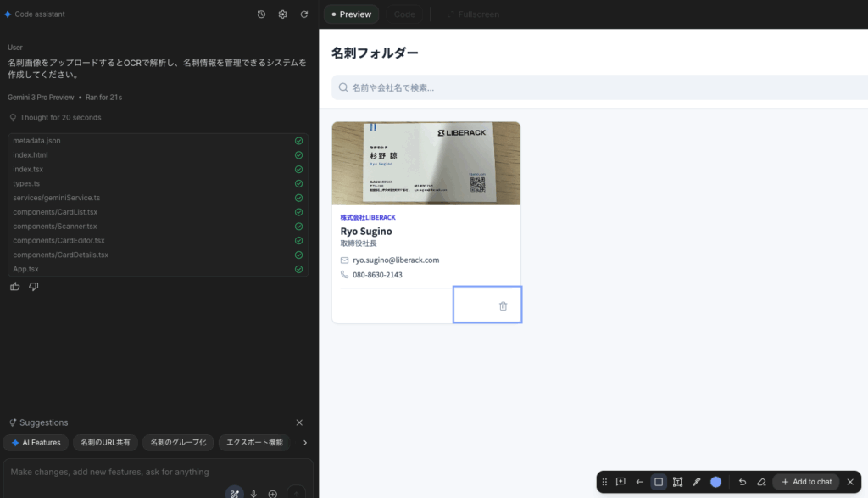
Task: Give thumbs down to the response
Action: pyautogui.click(x=34, y=287)
